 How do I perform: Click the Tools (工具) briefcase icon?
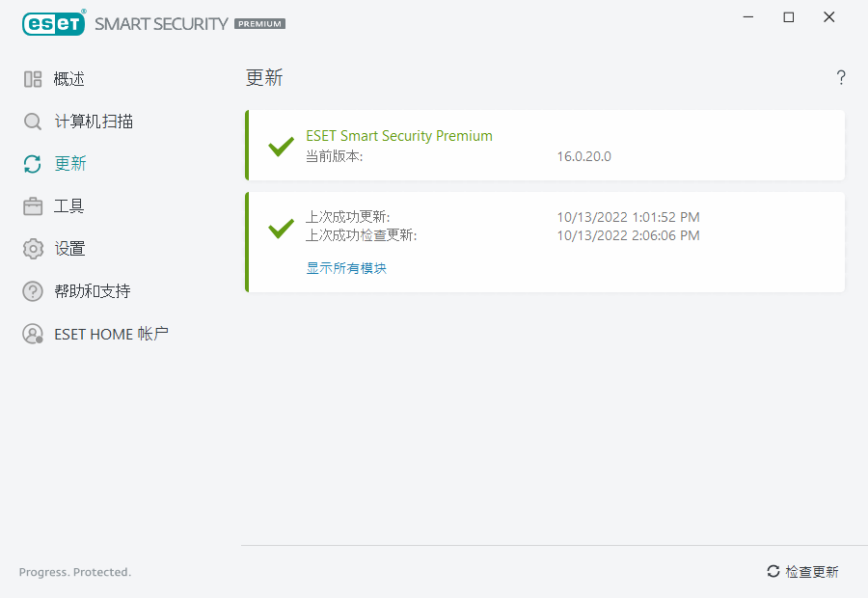tap(33, 206)
